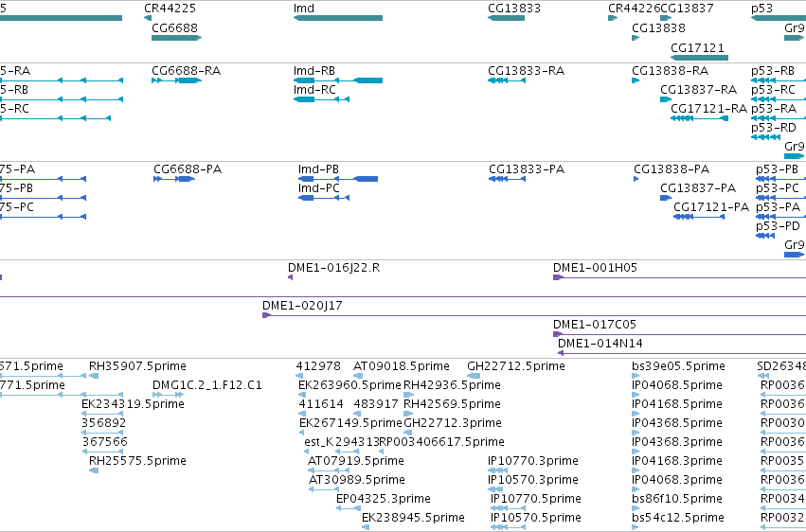Click EST 412978 label
806x532 pixels.
tap(318, 366)
